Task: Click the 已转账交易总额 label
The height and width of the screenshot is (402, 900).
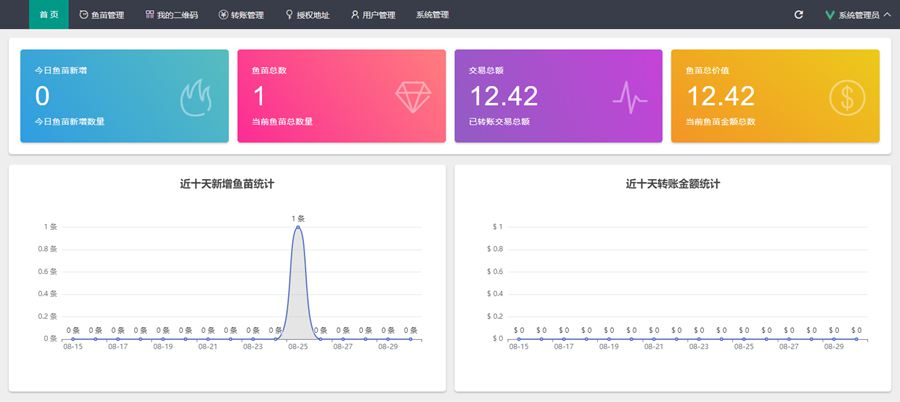Action: (499, 122)
